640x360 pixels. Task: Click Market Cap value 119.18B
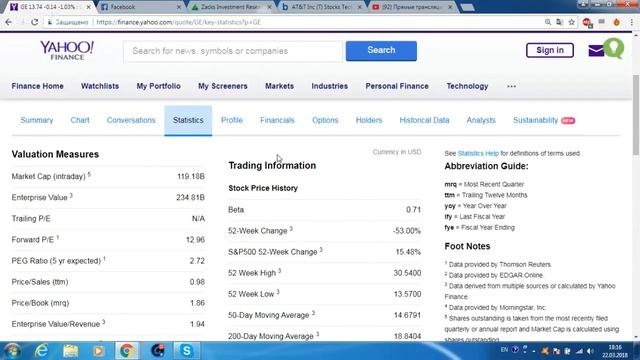[x=191, y=176]
